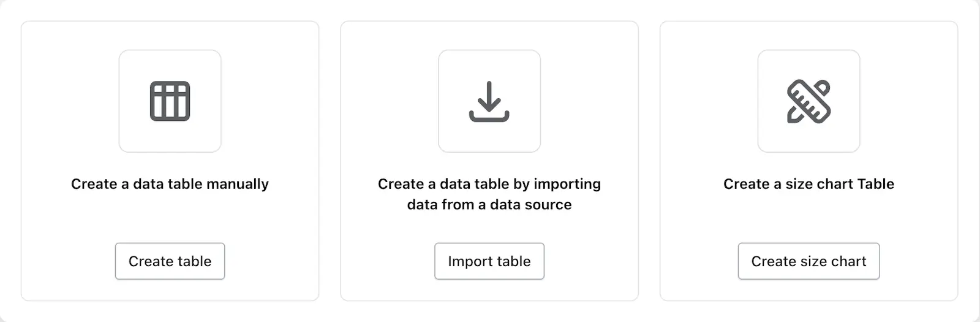This screenshot has width=980, height=322.
Task: Select the import data source icon tile
Action: point(489,101)
